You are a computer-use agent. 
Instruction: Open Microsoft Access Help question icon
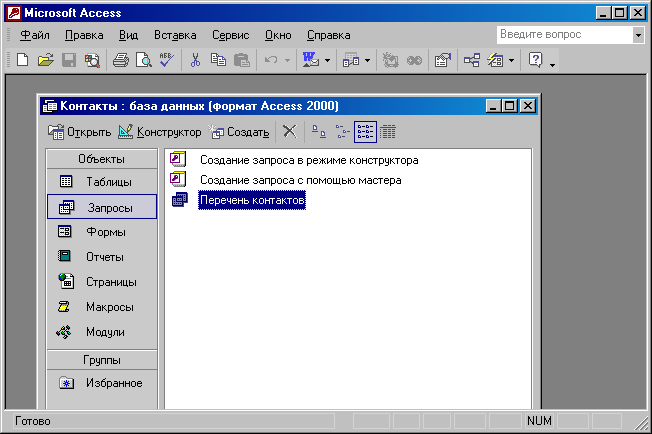(x=536, y=60)
